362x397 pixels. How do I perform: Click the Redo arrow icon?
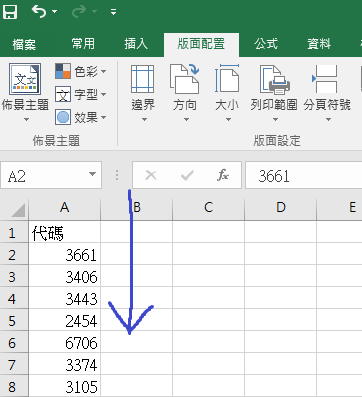click(79, 12)
